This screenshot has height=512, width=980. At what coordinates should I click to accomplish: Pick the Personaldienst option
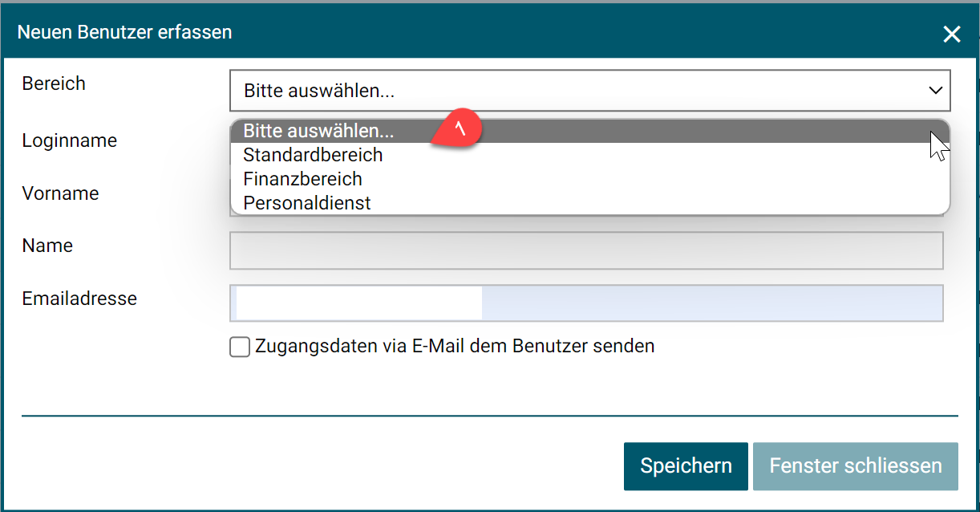pyautogui.click(x=307, y=203)
